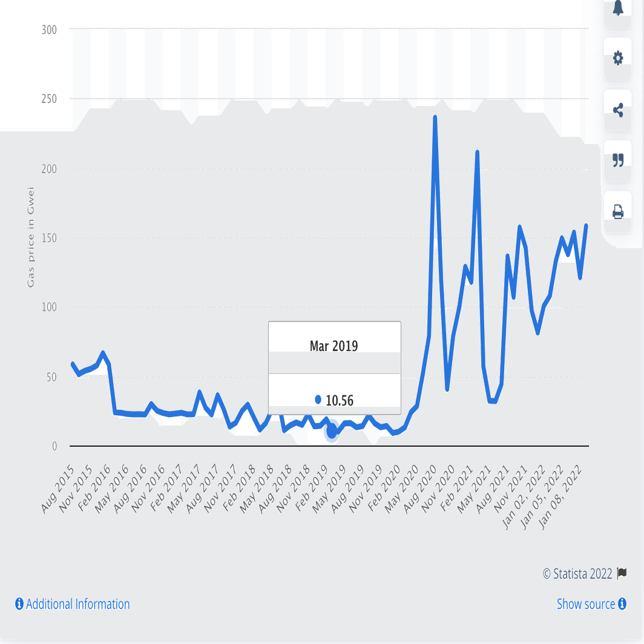The image size is (644, 644).
Task: Open the chart settings gear icon
Action: click(x=617, y=58)
